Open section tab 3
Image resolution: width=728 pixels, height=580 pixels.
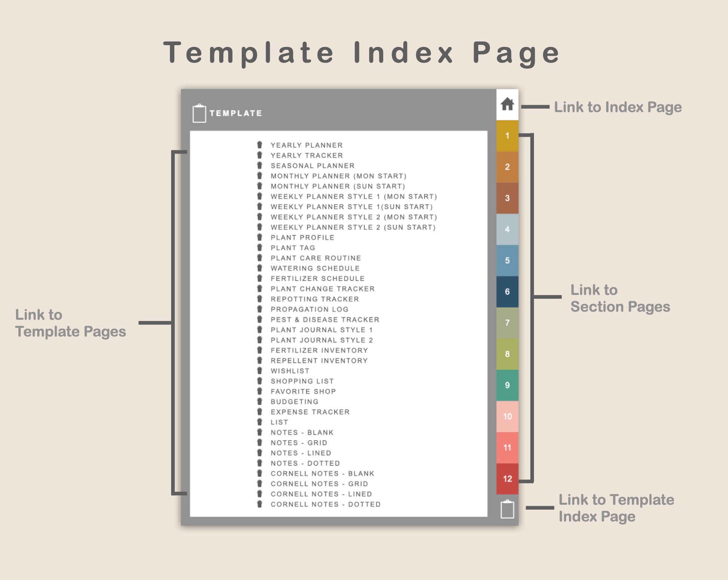click(x=507, y=198)
